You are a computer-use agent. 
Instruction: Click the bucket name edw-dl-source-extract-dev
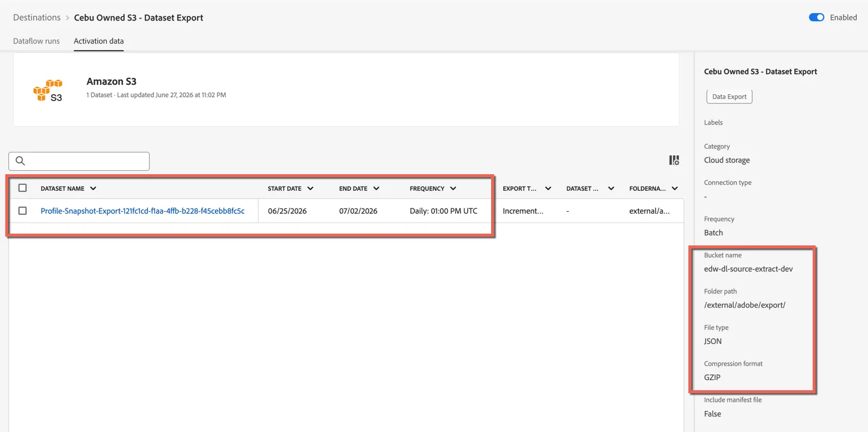point(748,269)
